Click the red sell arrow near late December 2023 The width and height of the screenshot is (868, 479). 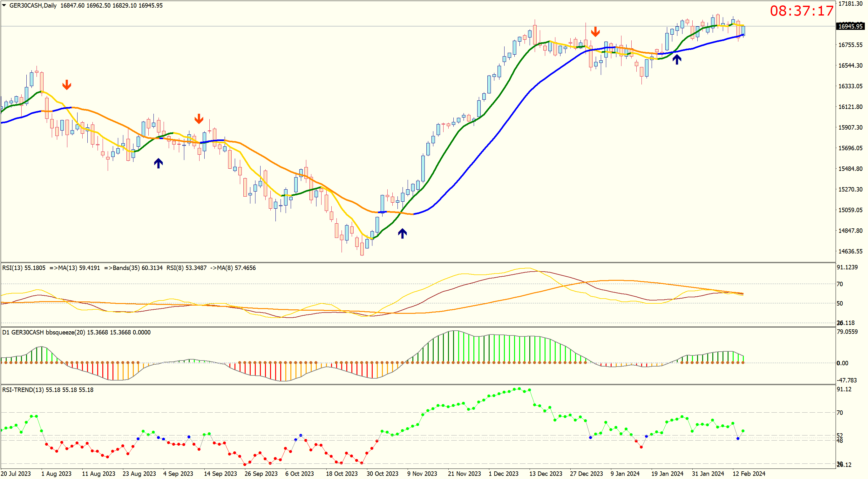point(595,32)
